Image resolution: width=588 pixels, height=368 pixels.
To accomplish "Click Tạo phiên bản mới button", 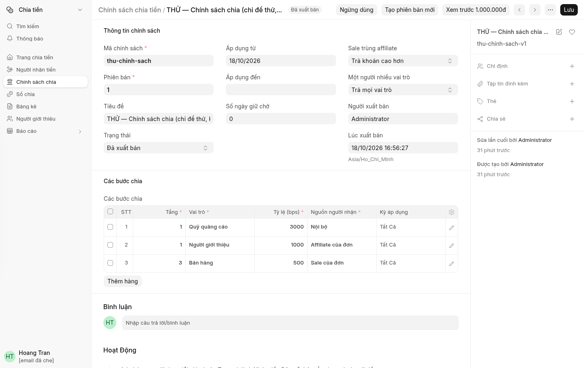I will coord(410,10).
